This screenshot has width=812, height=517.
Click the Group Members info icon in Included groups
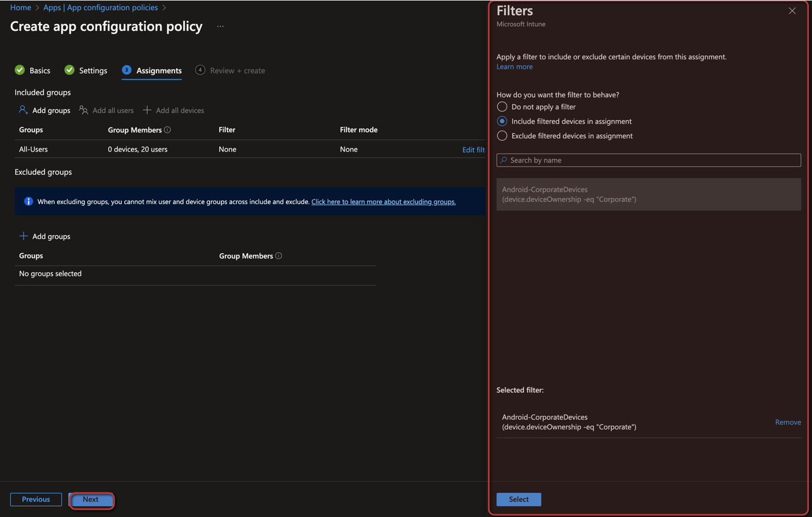point(167,130)
